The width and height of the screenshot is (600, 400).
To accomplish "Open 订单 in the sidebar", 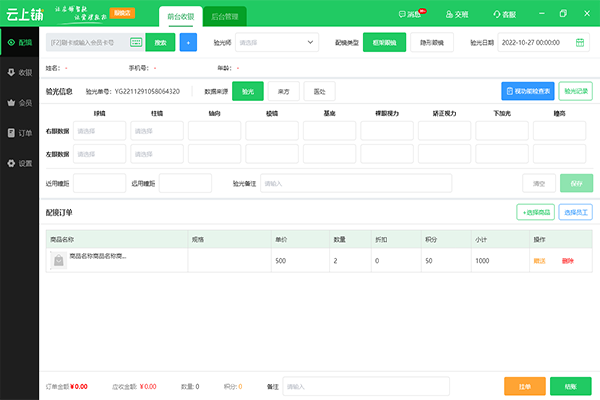I will coord(19,132).
